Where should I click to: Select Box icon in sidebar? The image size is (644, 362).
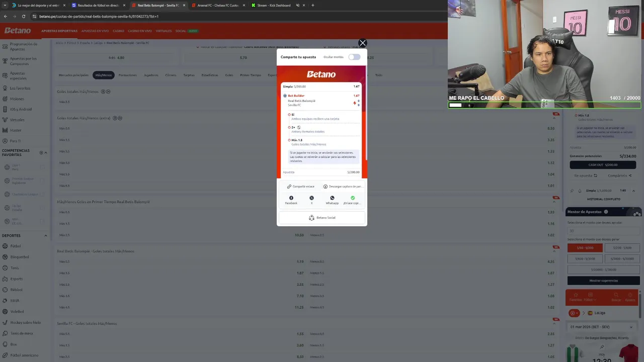tap(5, 344)
